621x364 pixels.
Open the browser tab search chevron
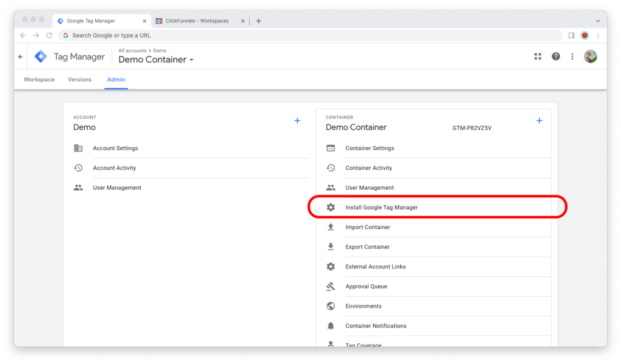click(597, 21)
